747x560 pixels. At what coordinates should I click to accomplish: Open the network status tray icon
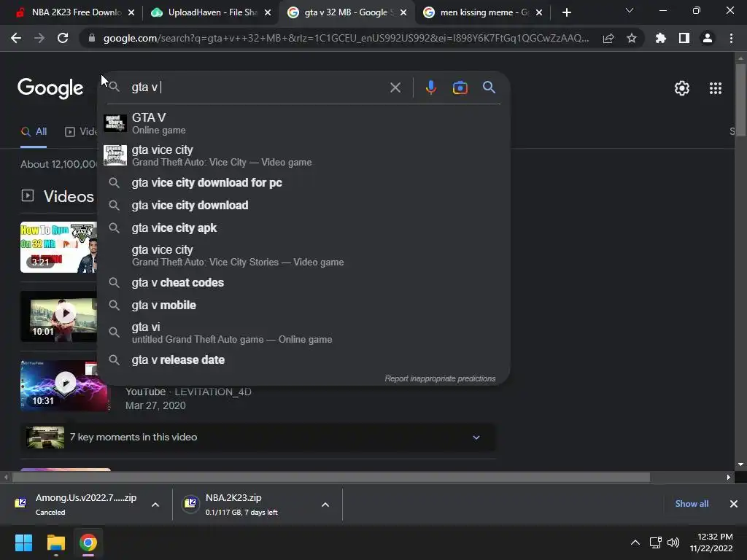click(x=656, y=542)
